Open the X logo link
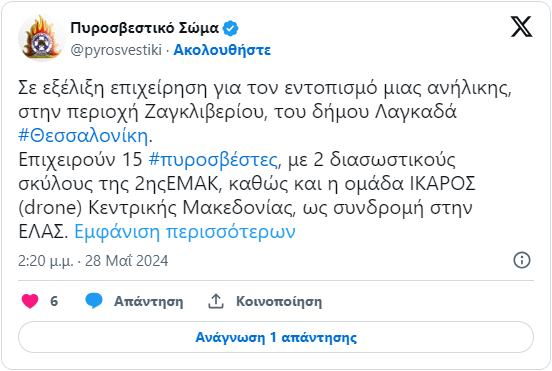Screen dimensions: 552x371 521,26
